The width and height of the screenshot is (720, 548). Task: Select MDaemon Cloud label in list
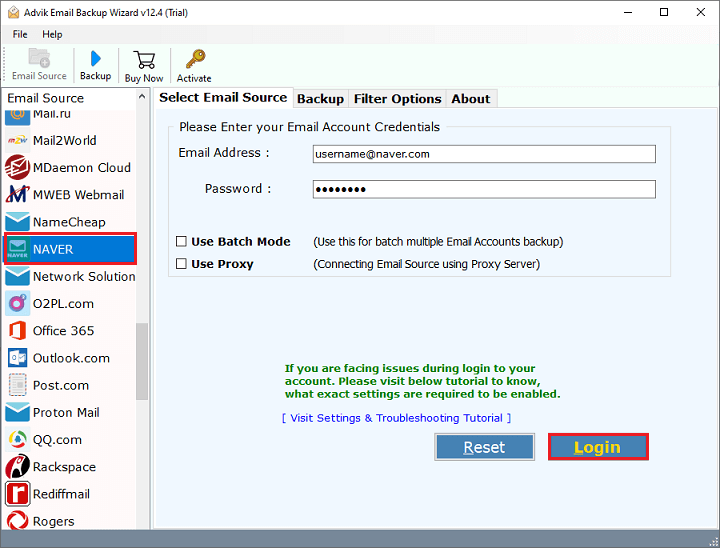click(x=82, y=168)
